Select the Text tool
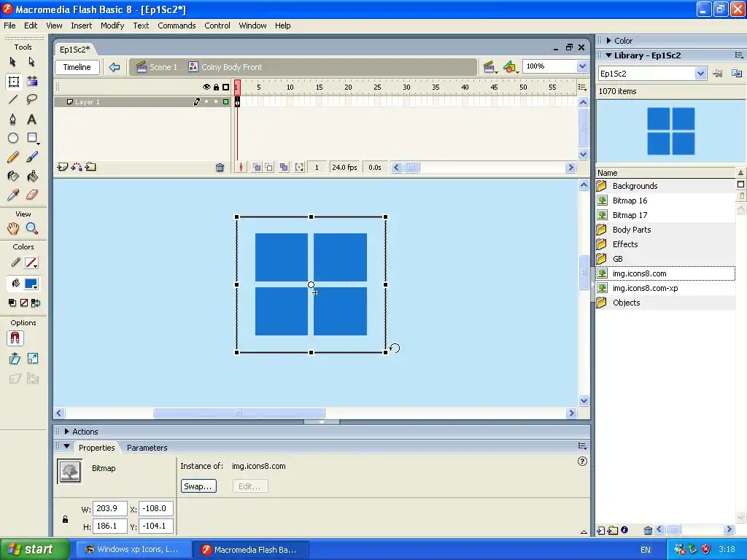Viewport: 747px width, 560px height. pyautogui.click(x=31, y=119)
